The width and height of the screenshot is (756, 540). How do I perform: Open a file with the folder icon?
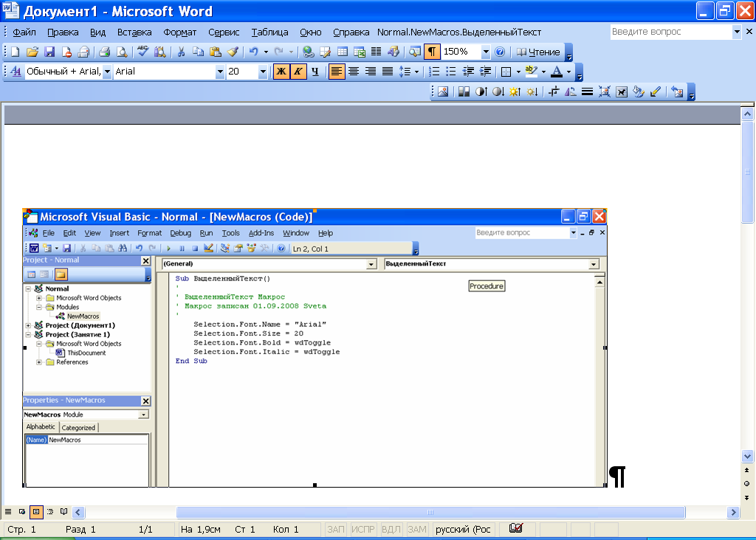coord(32,52)
